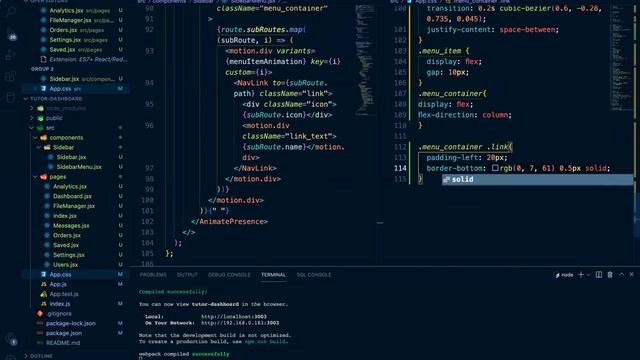Open the localhost:3003 link in terminal
The image size is (640, 360).
pyautogui.click(x=233, y=316)
